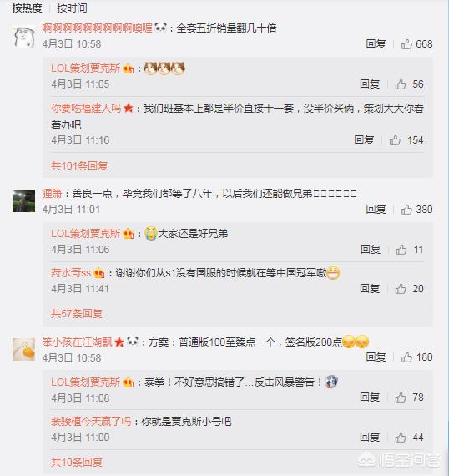Screen dimensions: 449x476
Task: Click thumbs-up on the 56-like reply
Action: click(x=401, y=84)
